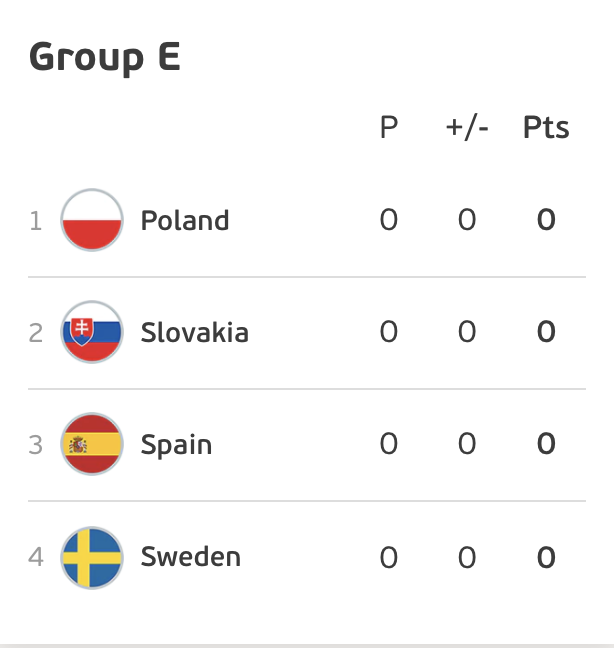The height and width of the screenshot is (648, 614).
Task: Select rank number 4 beside Sweden
Action: tap(36, 557)
